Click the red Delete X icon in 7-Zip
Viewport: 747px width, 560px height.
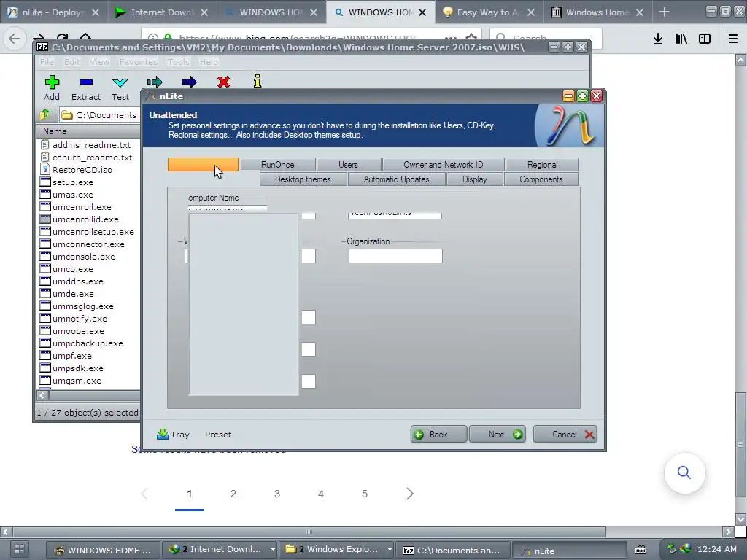pos(223,82)
